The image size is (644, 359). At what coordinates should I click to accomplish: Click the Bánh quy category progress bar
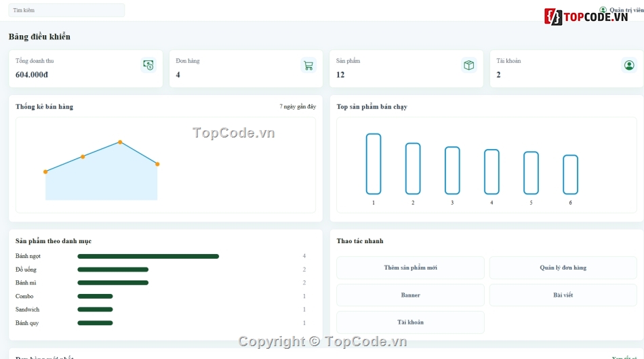[96, 323]
